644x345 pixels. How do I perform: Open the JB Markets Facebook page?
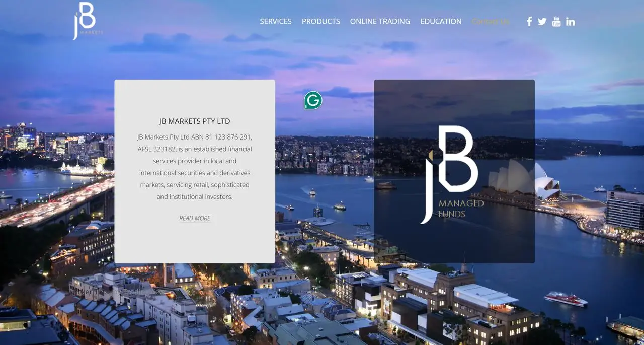point(529,21)
